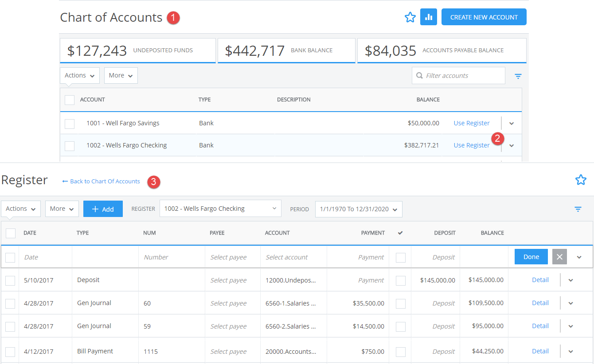
Task: Expand options chevron next to Done button
Action: coord(579,257)
